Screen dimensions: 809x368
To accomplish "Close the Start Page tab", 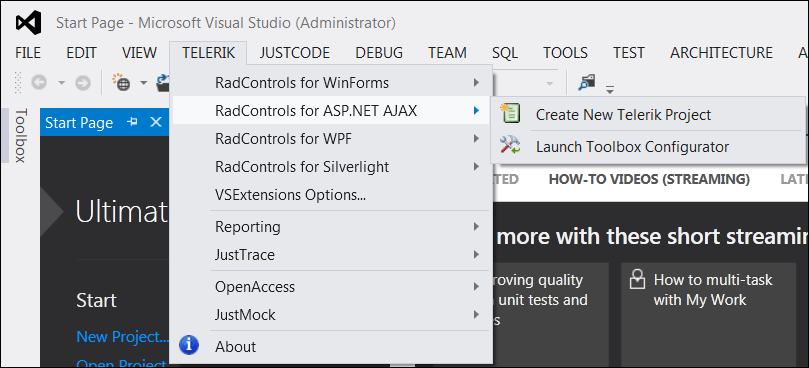I will pyautogui.click(x=156, y=122).
